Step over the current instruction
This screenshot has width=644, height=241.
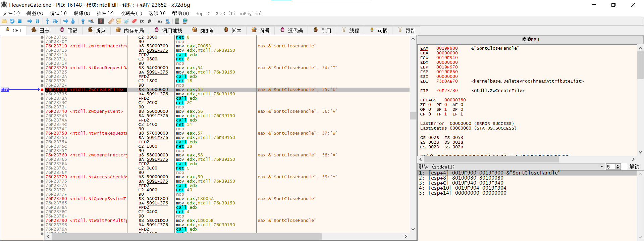[55, 21]
